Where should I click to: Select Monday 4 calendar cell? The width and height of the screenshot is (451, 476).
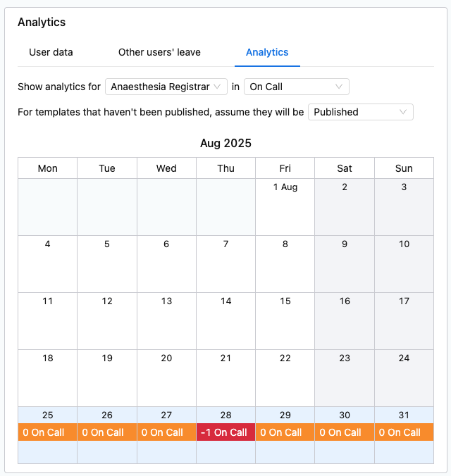point(47,264)
